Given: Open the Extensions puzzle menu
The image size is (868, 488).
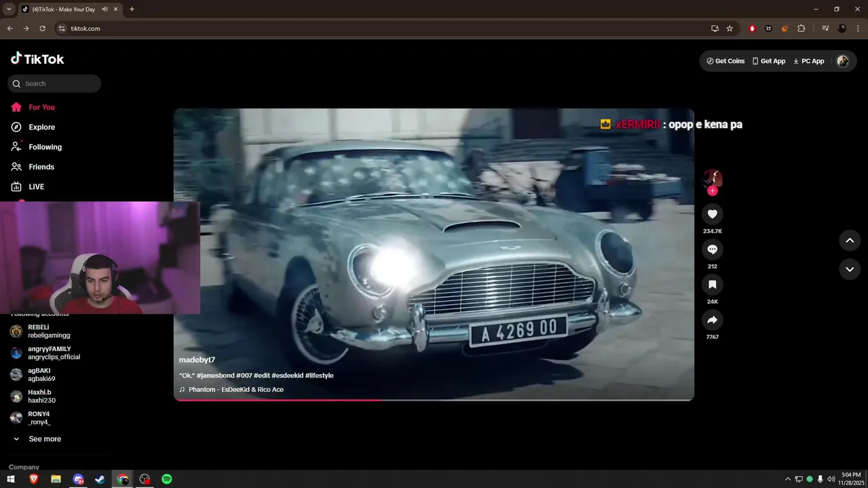Looking at the screenshot, I should 802,28.
